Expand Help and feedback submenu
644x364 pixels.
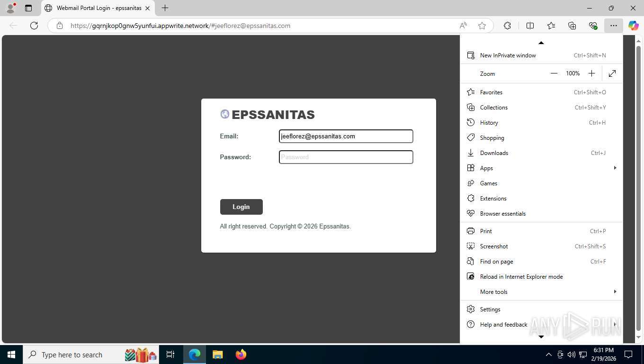click(x=542, y=325)
